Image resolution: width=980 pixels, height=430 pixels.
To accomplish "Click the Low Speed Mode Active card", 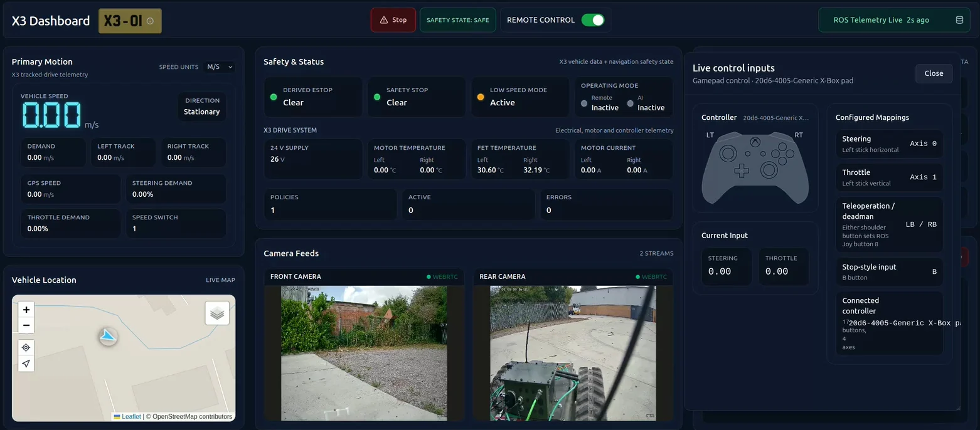I will click(x=520, y=97).
